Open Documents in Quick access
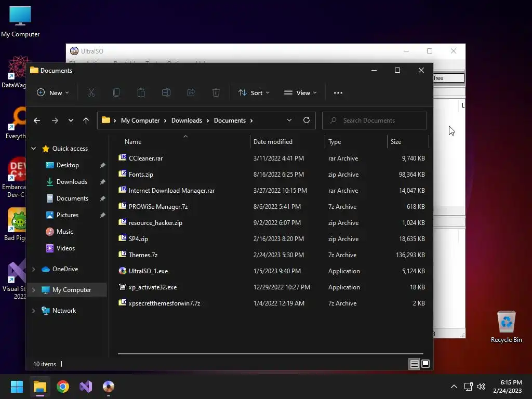 (72, 198)
